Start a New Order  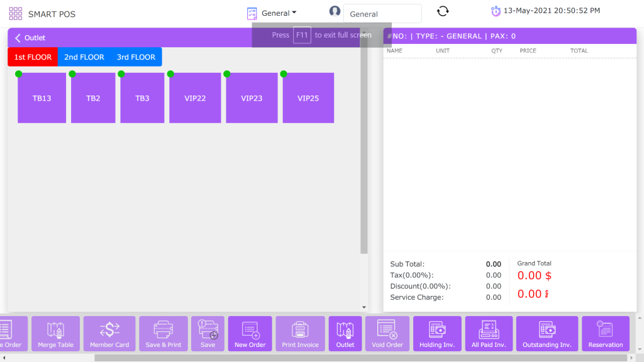coord(250,333)
